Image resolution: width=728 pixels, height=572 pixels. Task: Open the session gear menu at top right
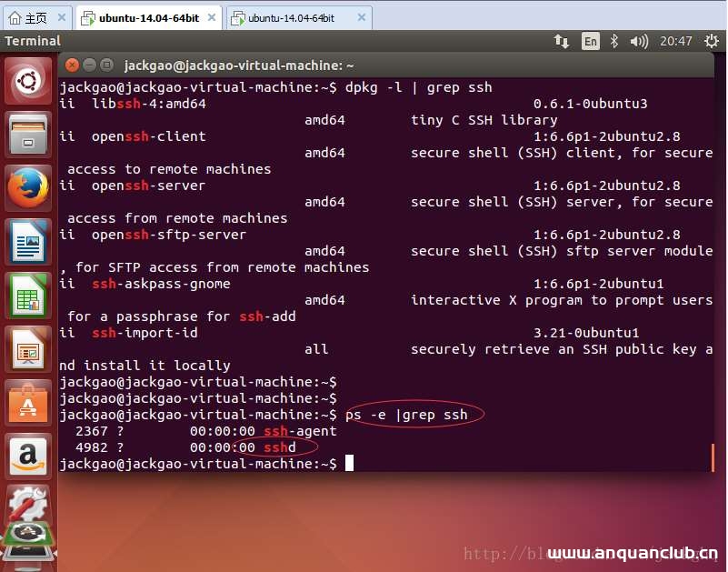point(713,40)
